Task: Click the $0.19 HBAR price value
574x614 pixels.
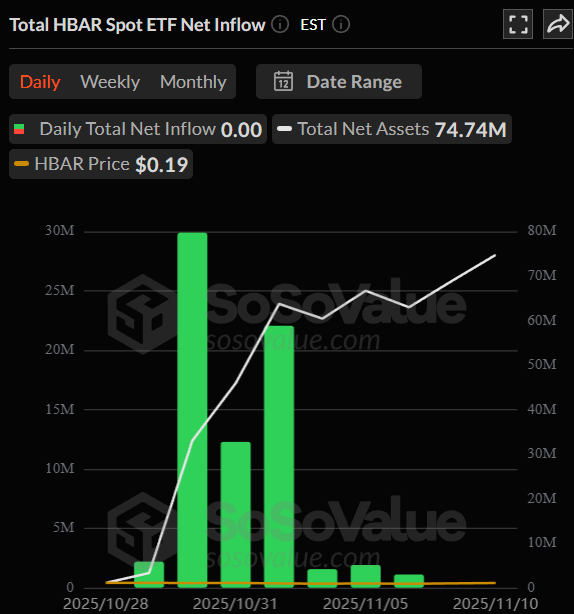Action: pos(161,164)
